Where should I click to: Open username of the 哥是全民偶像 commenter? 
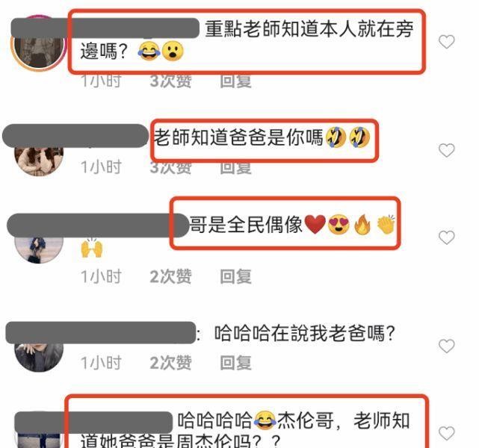point(98,225)
